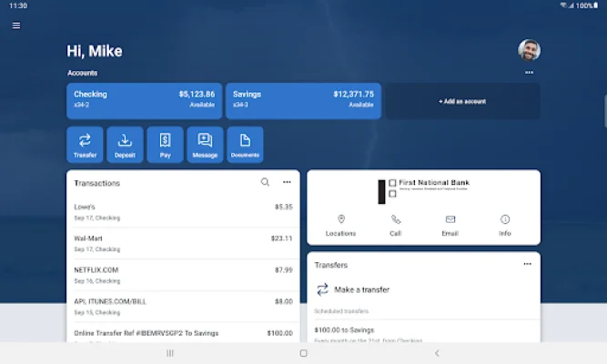Image resolution: width=607 pixels, height=364 pixels.
Task: Open the Documents quick action
Action: (x=245, y=145)
